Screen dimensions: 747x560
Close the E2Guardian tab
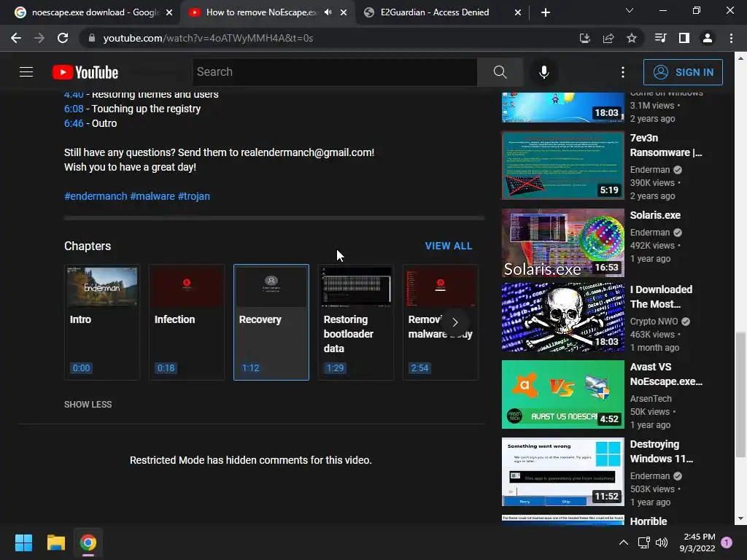tap(518, 12)
